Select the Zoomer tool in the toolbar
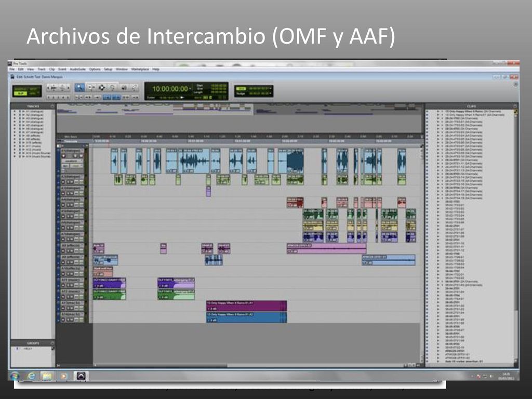The height and width of the screenshot is (399, 532). 79,87
